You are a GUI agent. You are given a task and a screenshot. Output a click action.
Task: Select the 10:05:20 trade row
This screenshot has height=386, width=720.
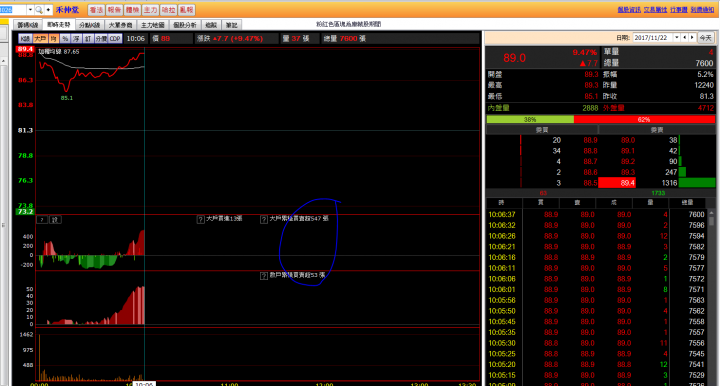pos(597,364)
